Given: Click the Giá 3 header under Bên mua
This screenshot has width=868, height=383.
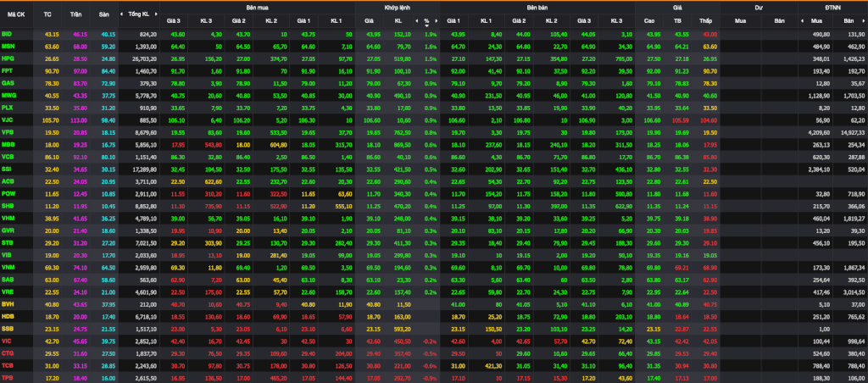Looking at the screenshot, I should pos(174,21).
